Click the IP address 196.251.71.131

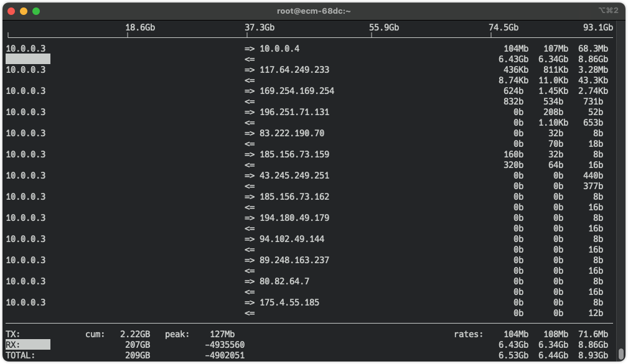click(294, 112)
